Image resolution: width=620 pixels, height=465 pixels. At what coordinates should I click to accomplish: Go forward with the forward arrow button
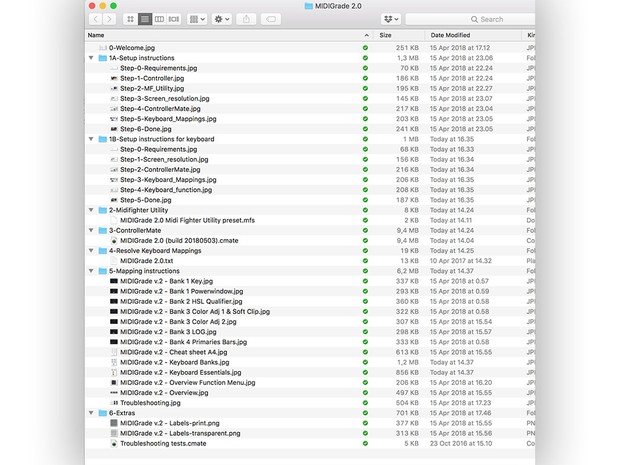point(110,19)
